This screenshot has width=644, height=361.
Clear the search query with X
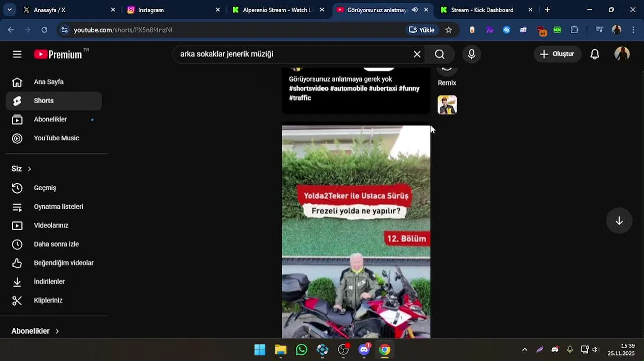(x=417, y=54)
